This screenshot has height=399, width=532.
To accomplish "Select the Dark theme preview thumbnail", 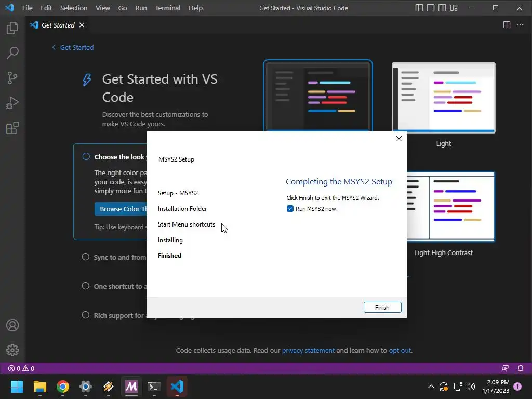I will point(318,96).
